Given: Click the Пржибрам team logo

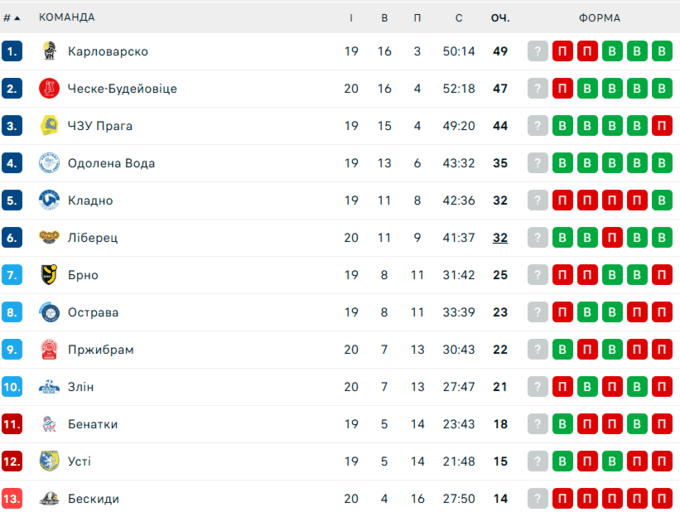Looking at the screenshot, I should coord(49,350).
